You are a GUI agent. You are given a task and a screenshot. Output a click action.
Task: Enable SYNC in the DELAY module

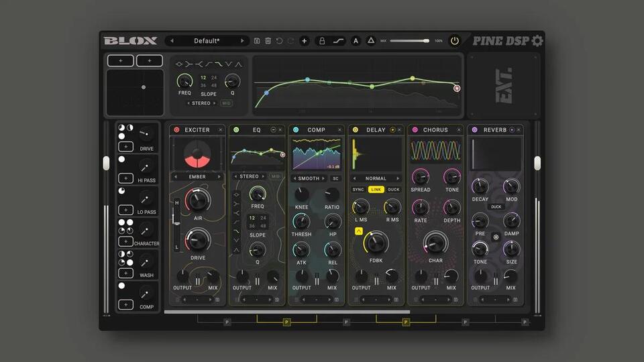tap(358, 190)
